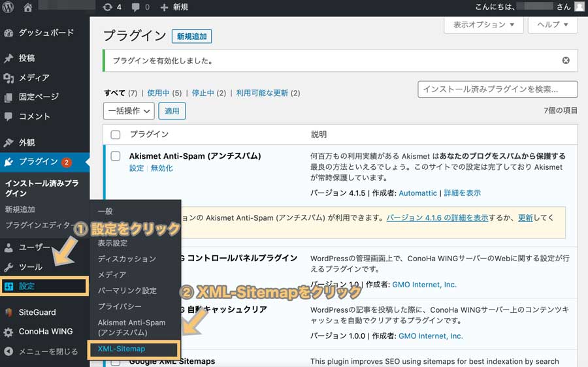Filter plugins by 停止中
Viewport: 588px width, 367px height.
click(203, 93)
